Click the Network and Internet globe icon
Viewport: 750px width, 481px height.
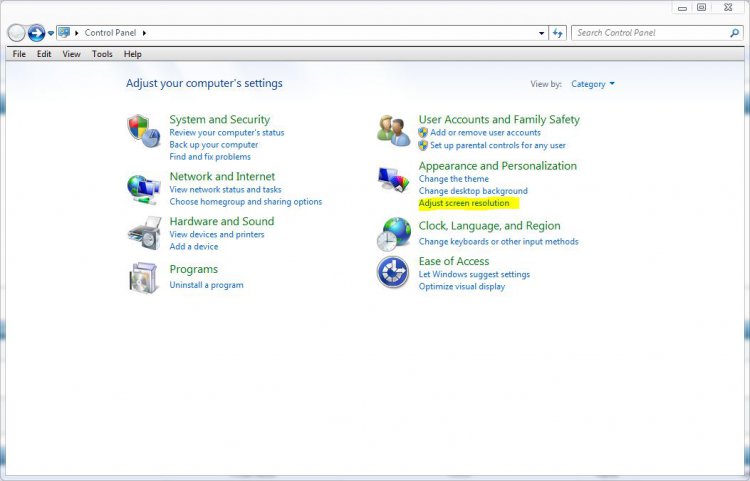click(x=143, y=189)
